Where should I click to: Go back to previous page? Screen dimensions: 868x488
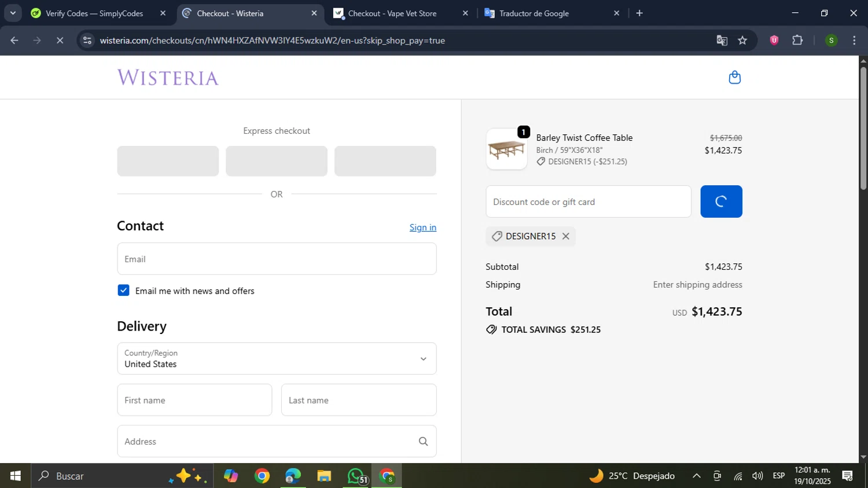[14, 41]
